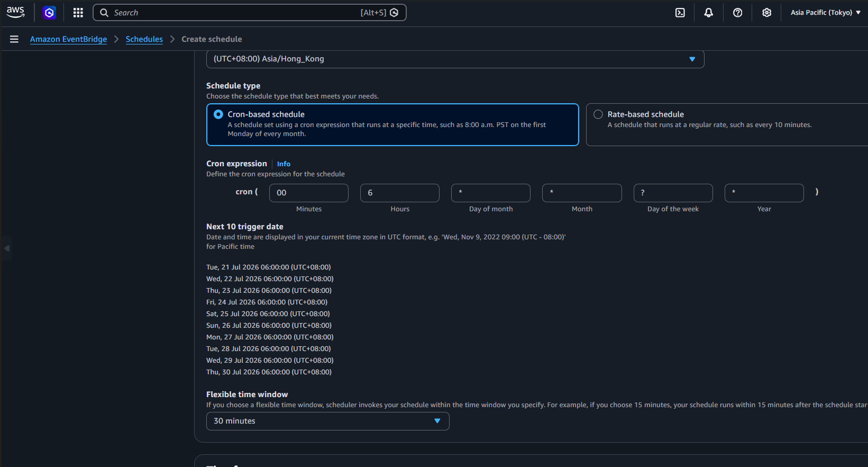Select the Cron-based schedule radio option
The width and height of the screenshot is (868, 467).
(218, 114)
